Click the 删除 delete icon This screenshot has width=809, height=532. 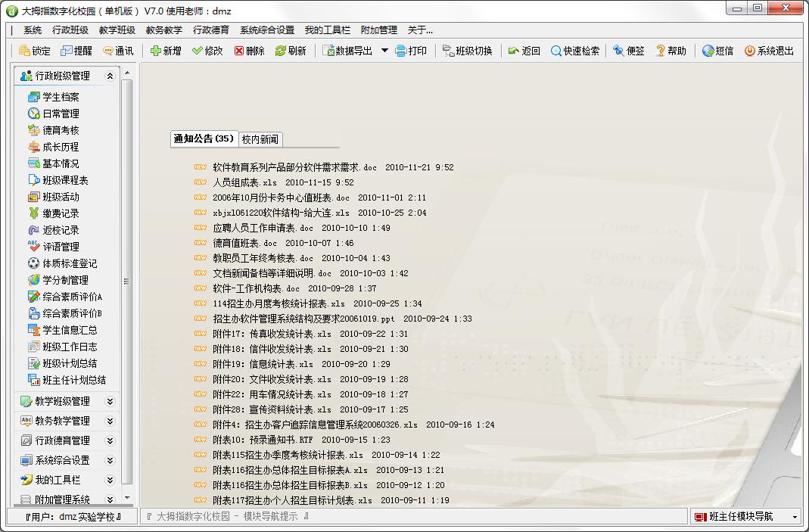(239, 51)
